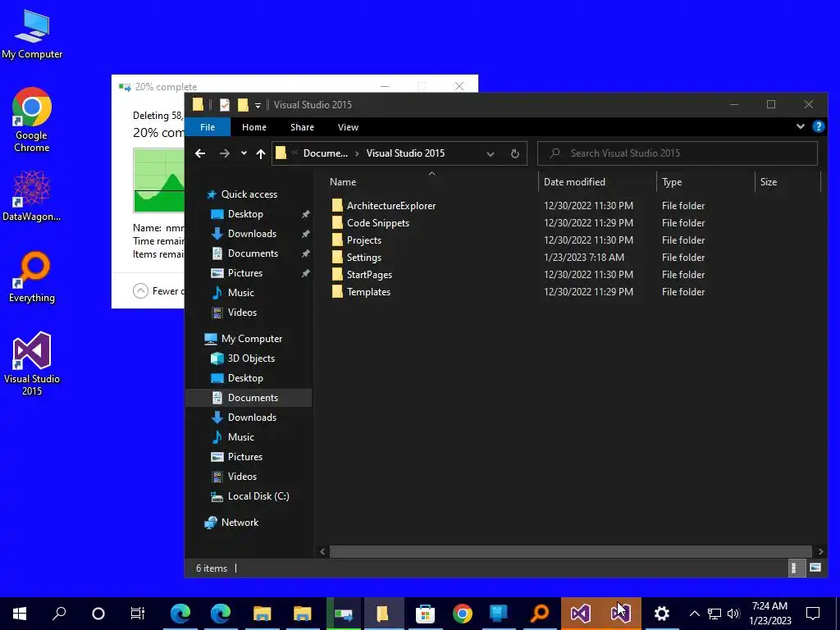The height and width of the screenshot is (630, 840).
Task: Select the My Computer desktop icon
Action: click(x=32, y=34)
